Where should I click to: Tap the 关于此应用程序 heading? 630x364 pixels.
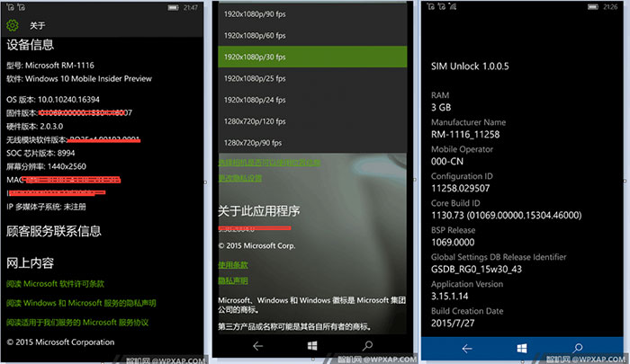click(259, 210)
